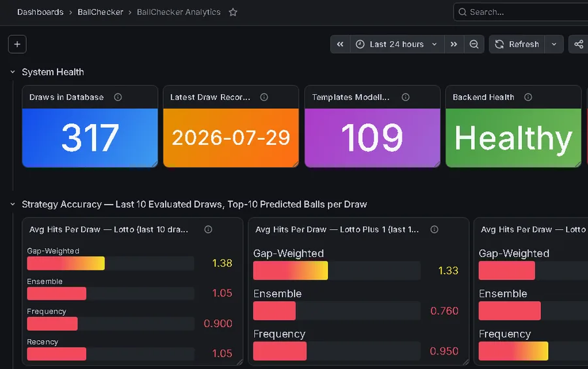The image size is (588, 369).
Task: Click the 317 draws stat value
Action: coord(90,138)
